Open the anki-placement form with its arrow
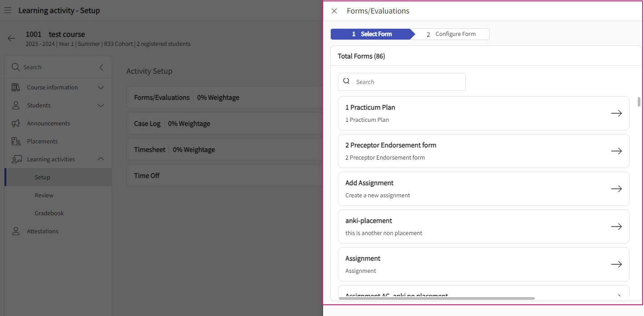 click(x=616, y=226)
